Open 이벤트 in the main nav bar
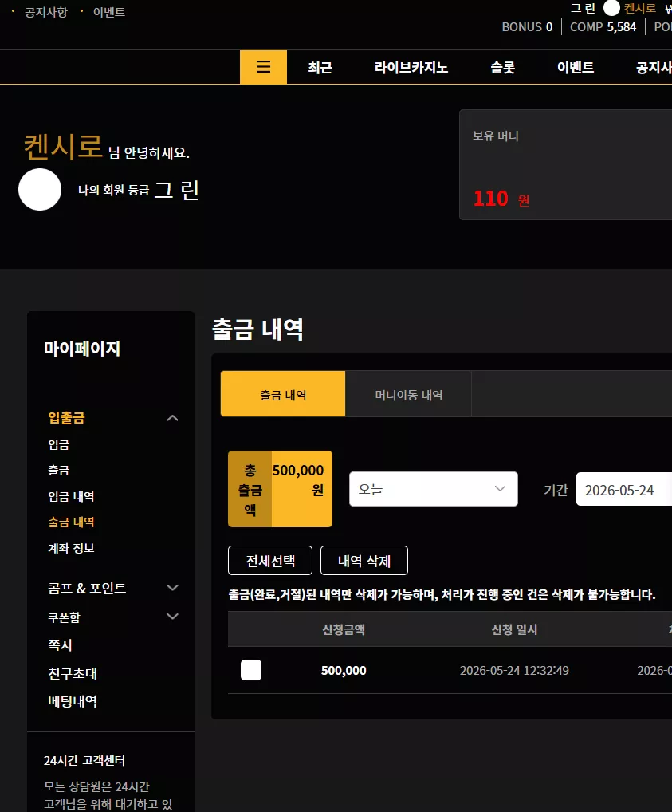 576,67
